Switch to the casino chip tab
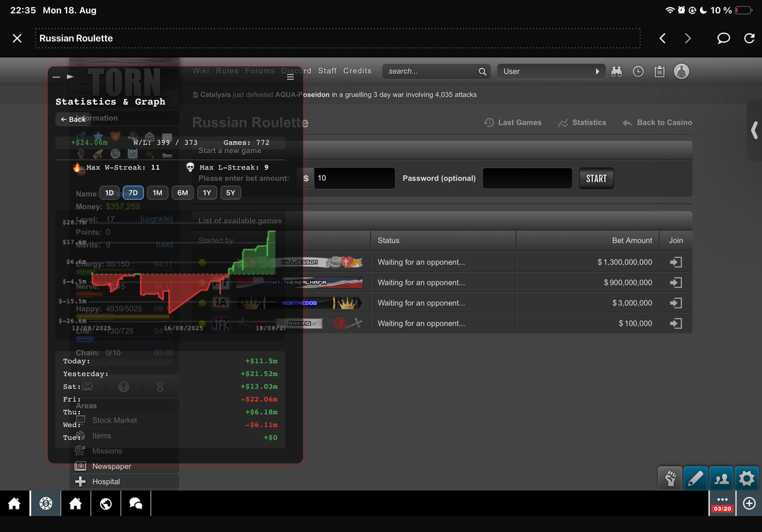Viewport: 762px width, 532px height. [x=46, y=503]
